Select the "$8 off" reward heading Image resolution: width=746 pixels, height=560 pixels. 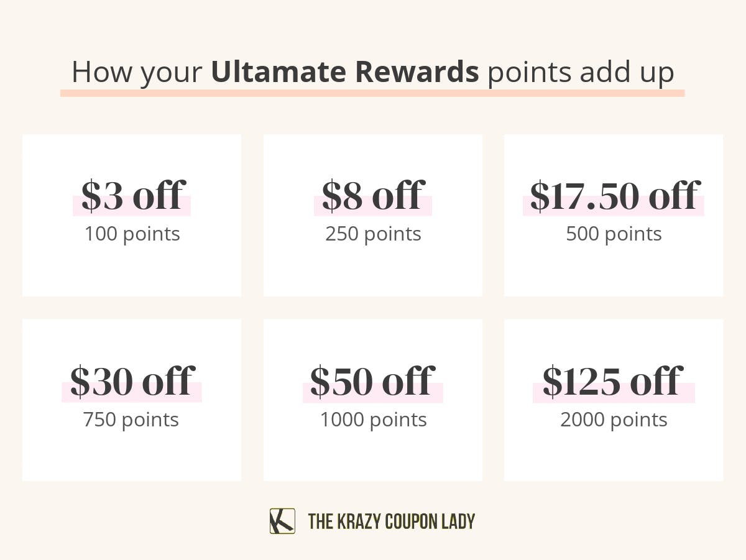click(x=373, y=195)
